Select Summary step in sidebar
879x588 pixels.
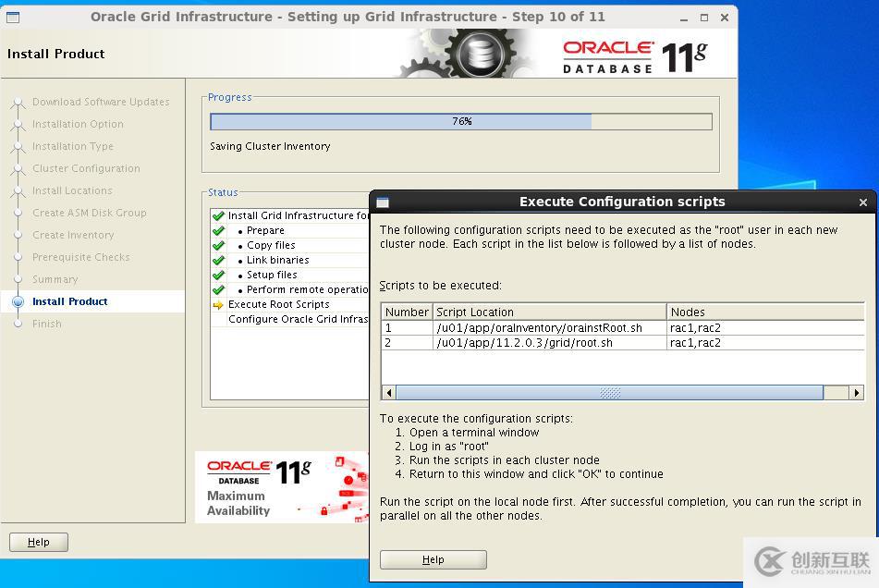click(x=55, y=279)
